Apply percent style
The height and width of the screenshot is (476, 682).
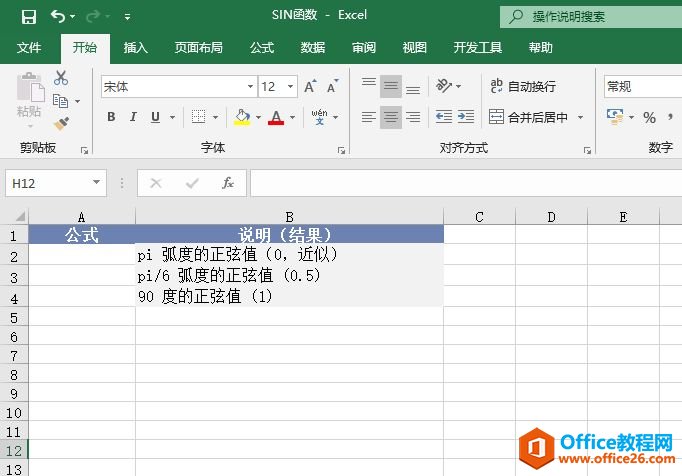coord(649,117)
